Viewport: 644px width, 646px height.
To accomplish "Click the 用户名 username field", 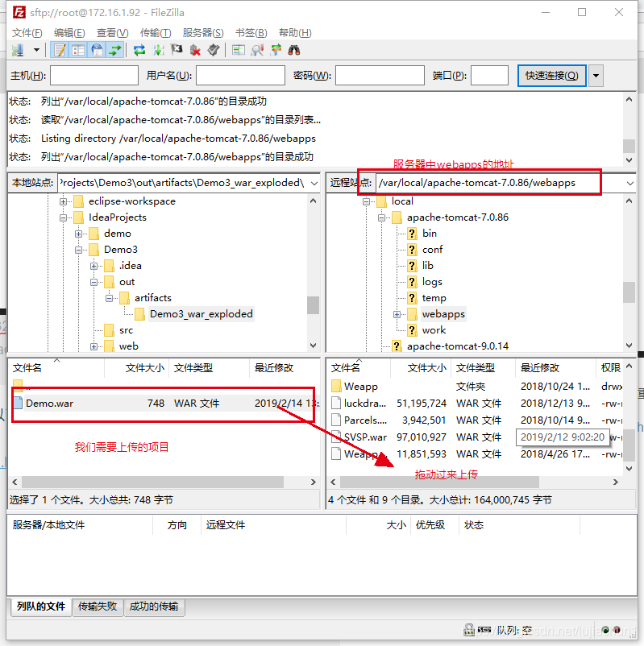I will (x=240, y=76).
